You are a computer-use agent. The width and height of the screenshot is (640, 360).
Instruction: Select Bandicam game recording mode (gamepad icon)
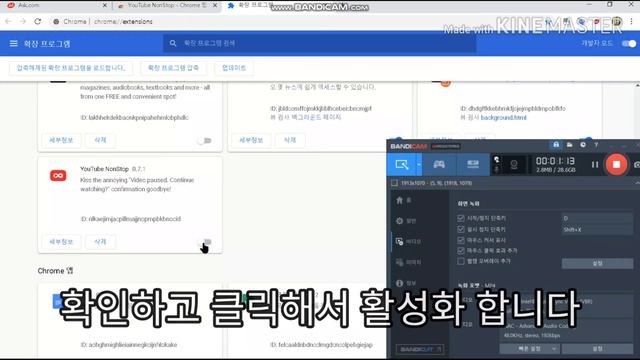[x=439, y=164]
